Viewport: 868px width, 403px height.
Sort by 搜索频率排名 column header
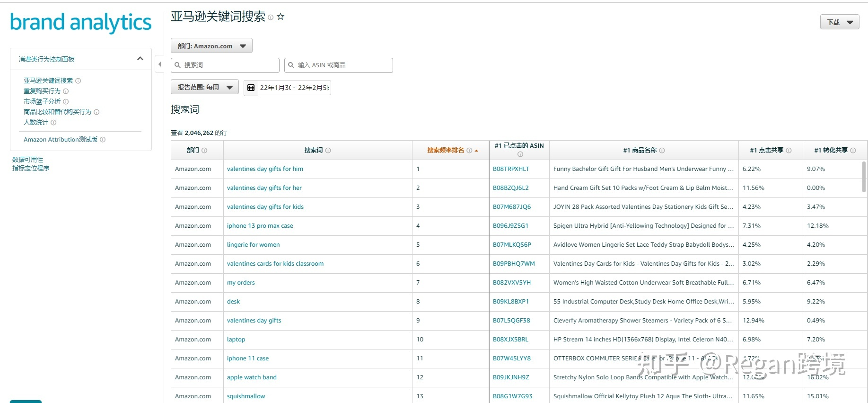click(446, 151)
